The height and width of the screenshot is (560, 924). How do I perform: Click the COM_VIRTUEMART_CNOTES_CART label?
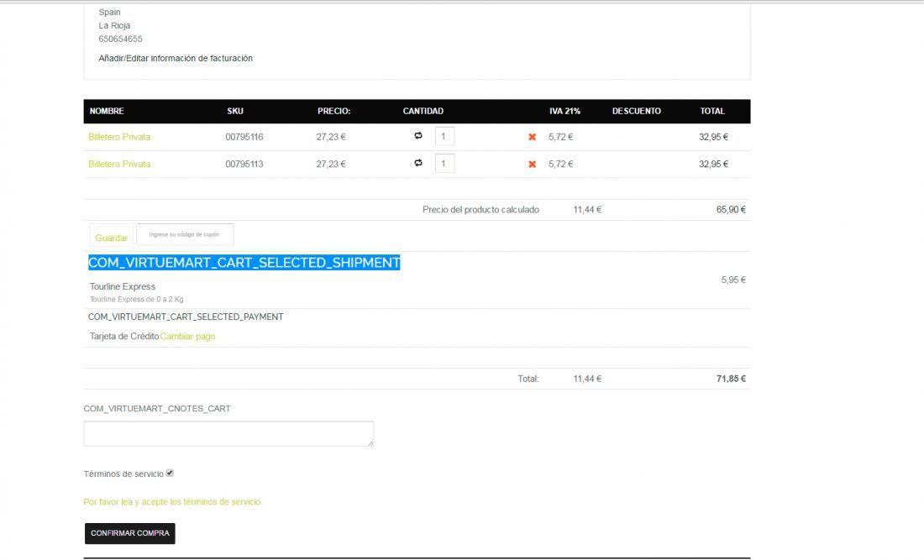tap(157, 409)
